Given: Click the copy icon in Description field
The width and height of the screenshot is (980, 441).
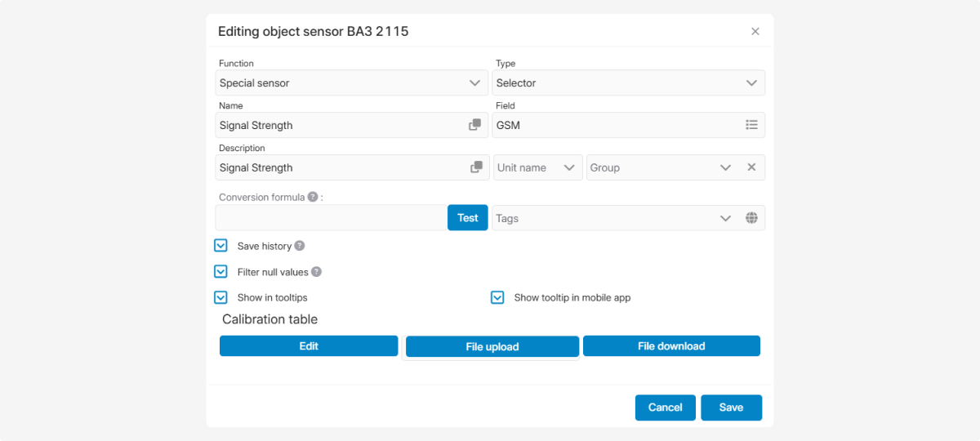Looking at the screenshot, I should [476, 167].
